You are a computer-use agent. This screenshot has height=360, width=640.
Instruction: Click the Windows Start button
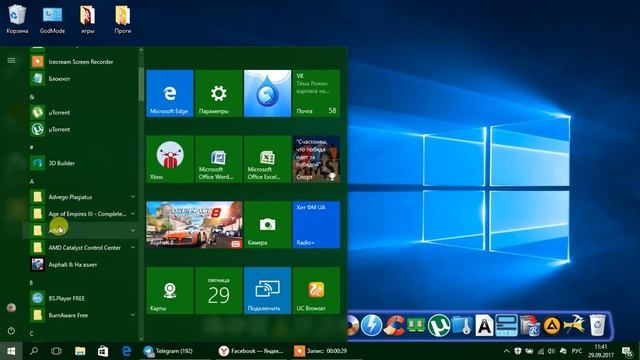pyautogui.click(x=11, y=351)
